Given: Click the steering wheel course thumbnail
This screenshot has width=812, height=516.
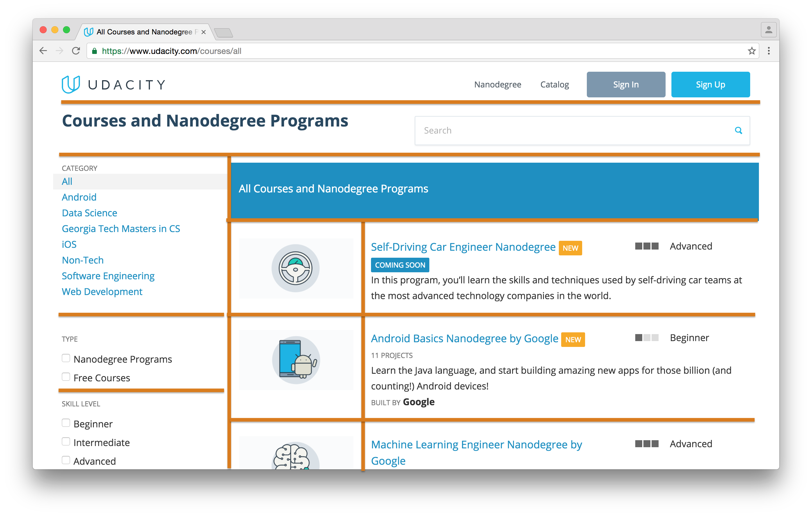Looking at the screenshot, I should (x=296, y=268).
